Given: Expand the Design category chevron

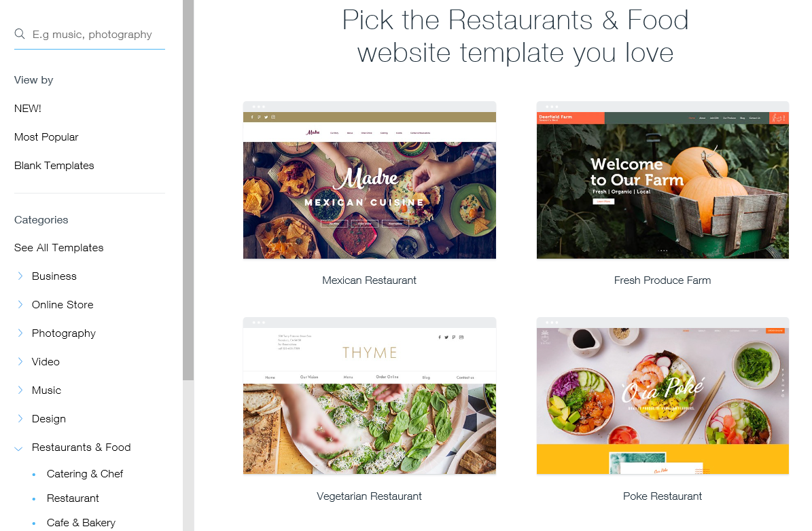Looking at the screenshot, I should 20,418.
